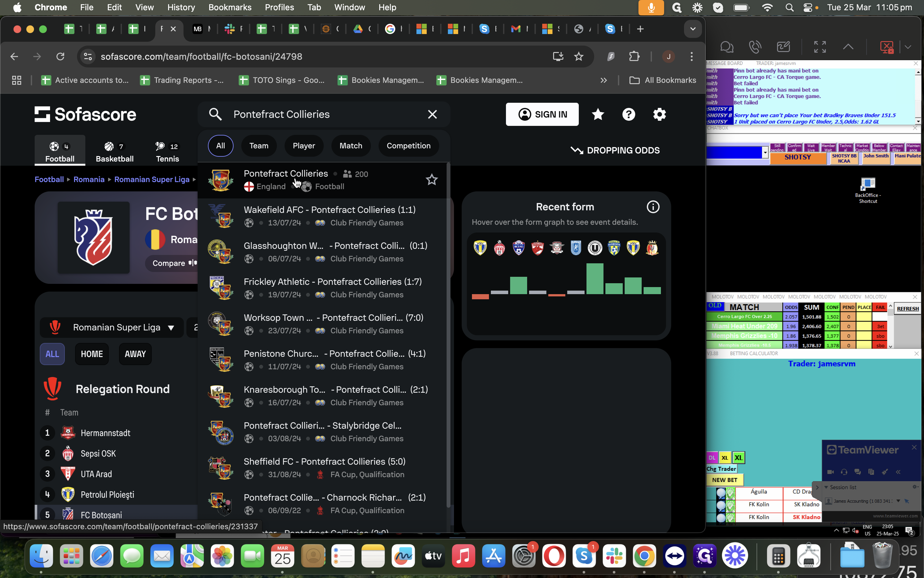Click the install app icon in address bar

point(558,57)
